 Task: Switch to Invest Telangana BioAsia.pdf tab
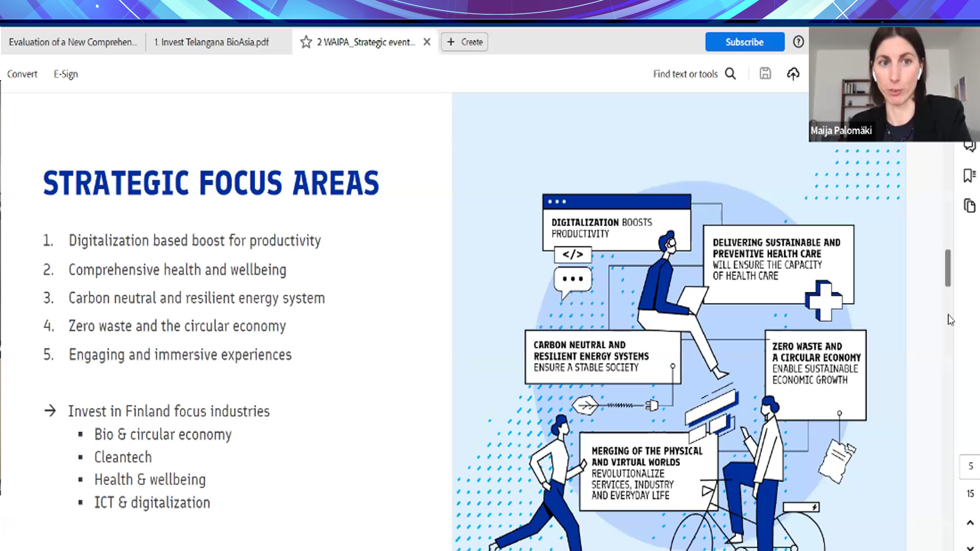pyautogui.click(x=211, y=42)
